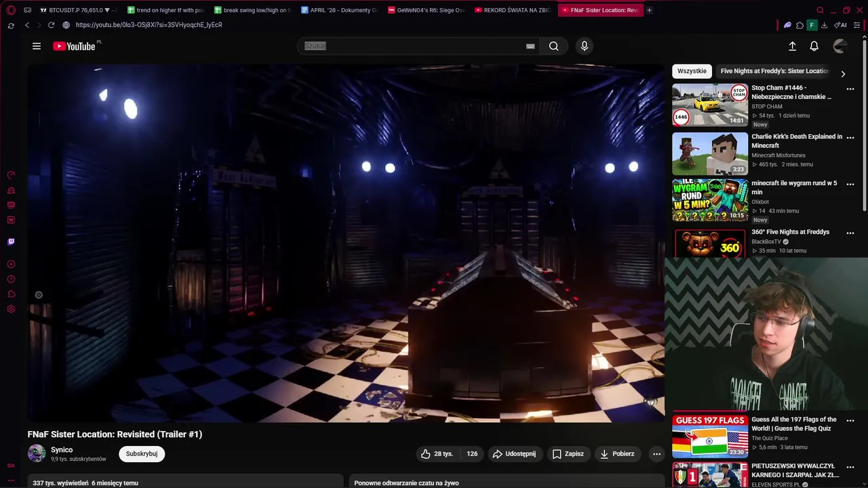Open options for Charlie Kirk Minecraft video
The width and height of the screenshot is (868, 488).
click(850, 138)
